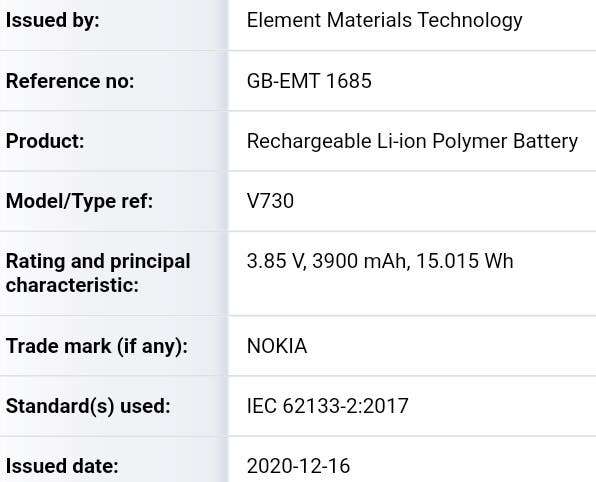
Task: Click 'Rating and principal characteristic:' label
Action: [98, 273]
